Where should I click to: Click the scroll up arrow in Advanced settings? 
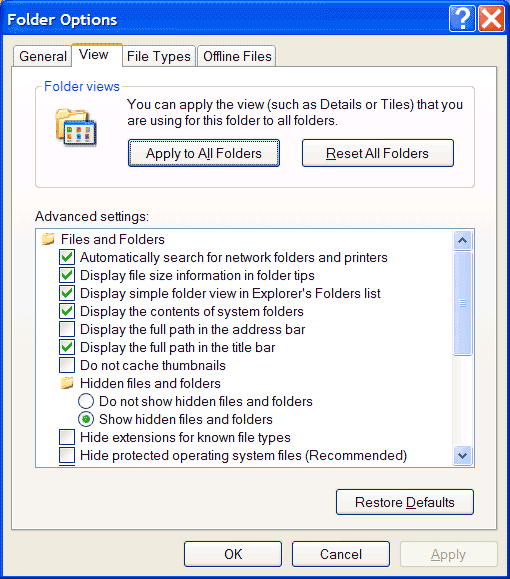tap(462, 241)
